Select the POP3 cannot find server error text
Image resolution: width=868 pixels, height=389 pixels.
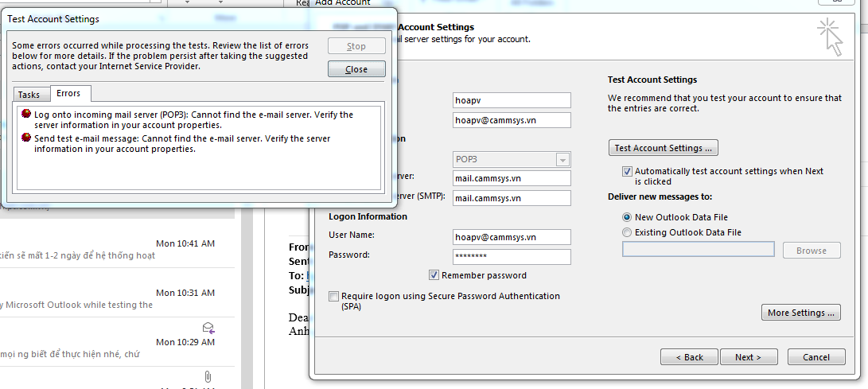(194, 119)
